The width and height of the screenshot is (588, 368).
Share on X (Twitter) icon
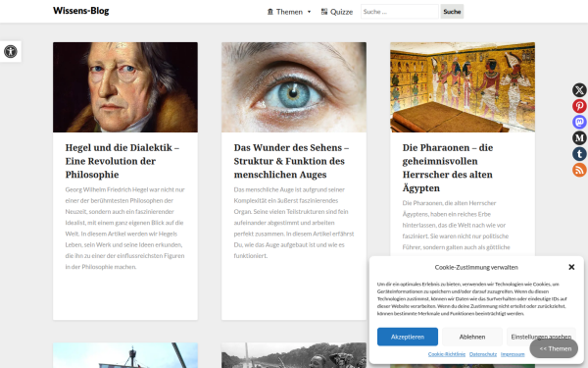coord(579,90)
